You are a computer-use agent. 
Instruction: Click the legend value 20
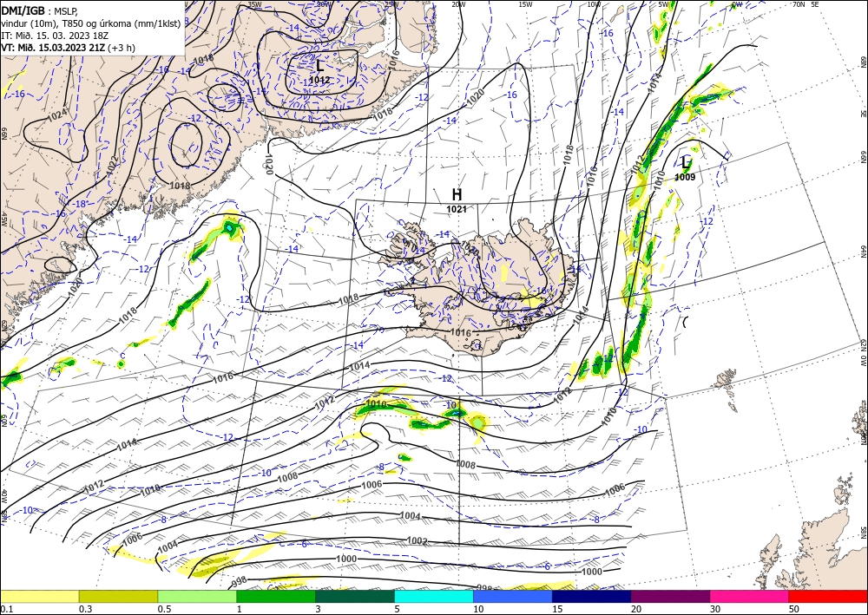636,609
